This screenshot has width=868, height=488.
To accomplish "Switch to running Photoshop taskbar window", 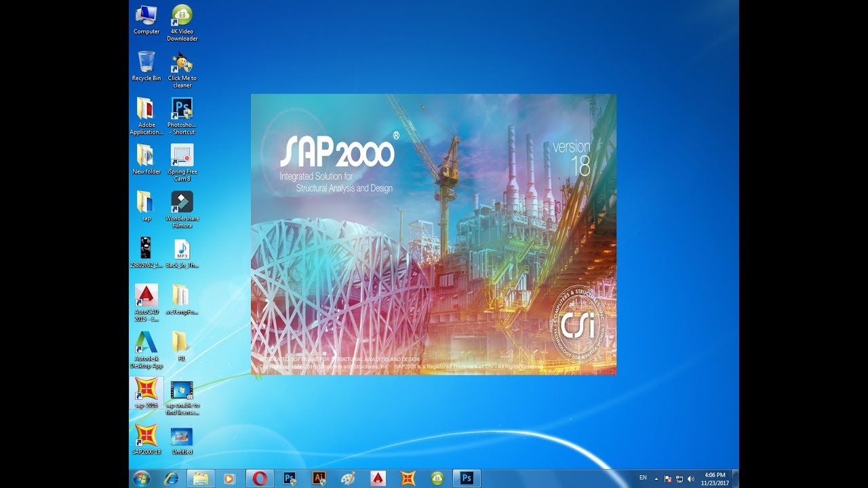I will pos(467,478).
